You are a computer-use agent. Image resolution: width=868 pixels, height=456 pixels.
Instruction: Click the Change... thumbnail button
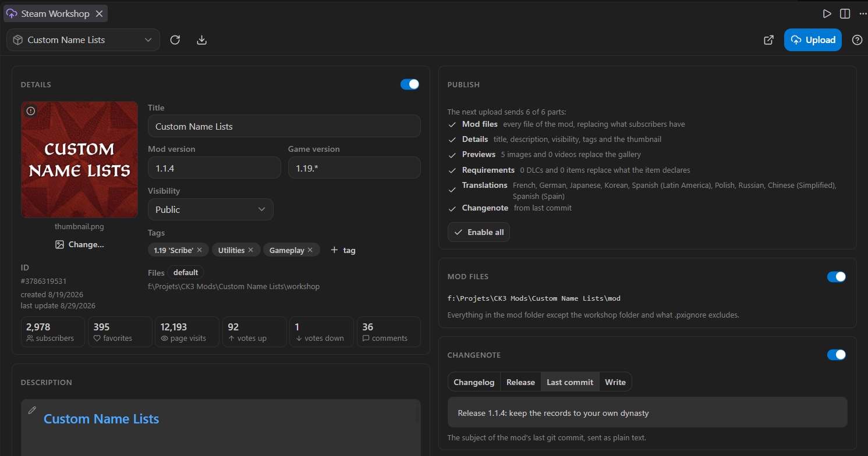(79, 245)
